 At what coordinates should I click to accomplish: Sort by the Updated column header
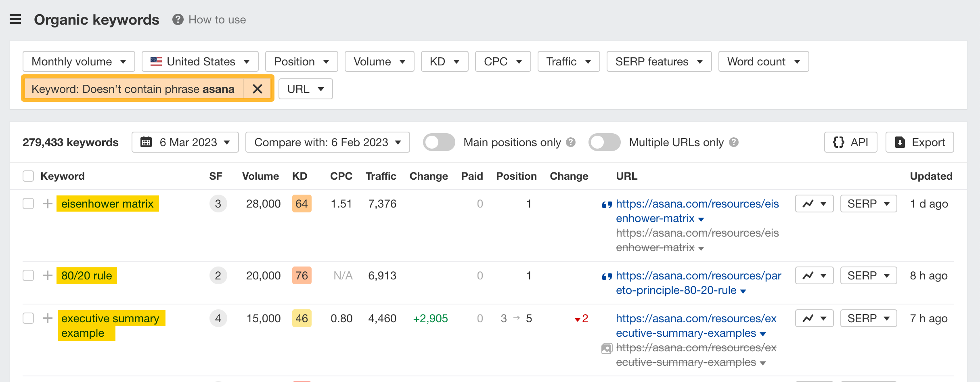point(931,176)
